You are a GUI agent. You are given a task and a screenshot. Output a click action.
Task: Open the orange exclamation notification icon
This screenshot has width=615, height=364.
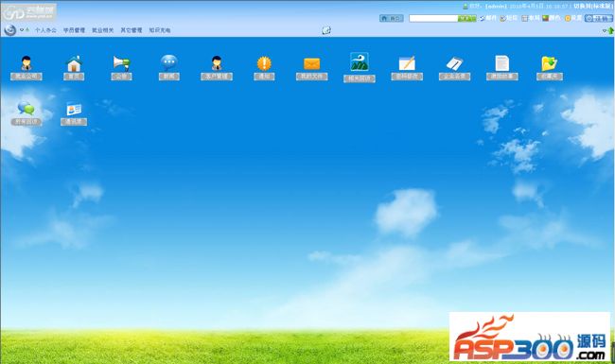click(x=264, y=63)
